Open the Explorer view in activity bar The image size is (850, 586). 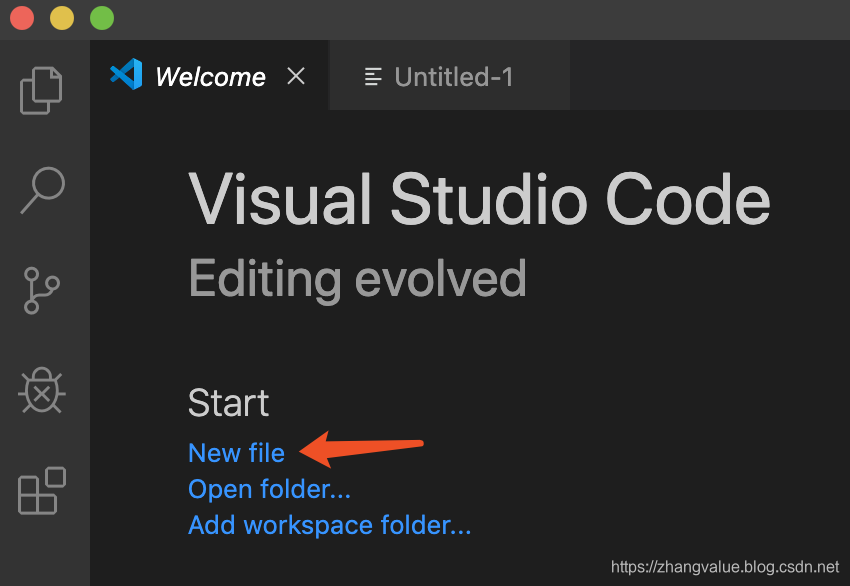(41, 91)
